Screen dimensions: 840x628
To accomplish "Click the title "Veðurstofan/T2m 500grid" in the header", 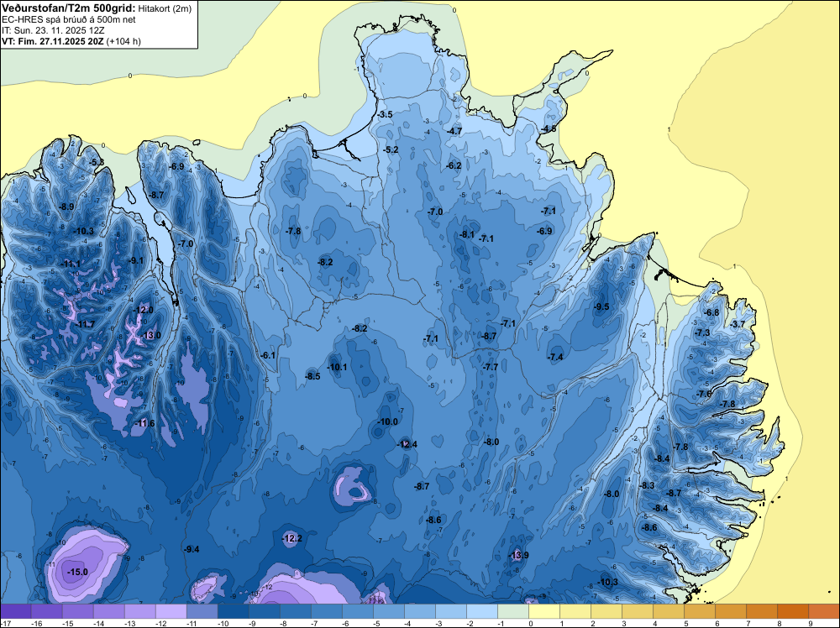I will click(x=68, y=8).
